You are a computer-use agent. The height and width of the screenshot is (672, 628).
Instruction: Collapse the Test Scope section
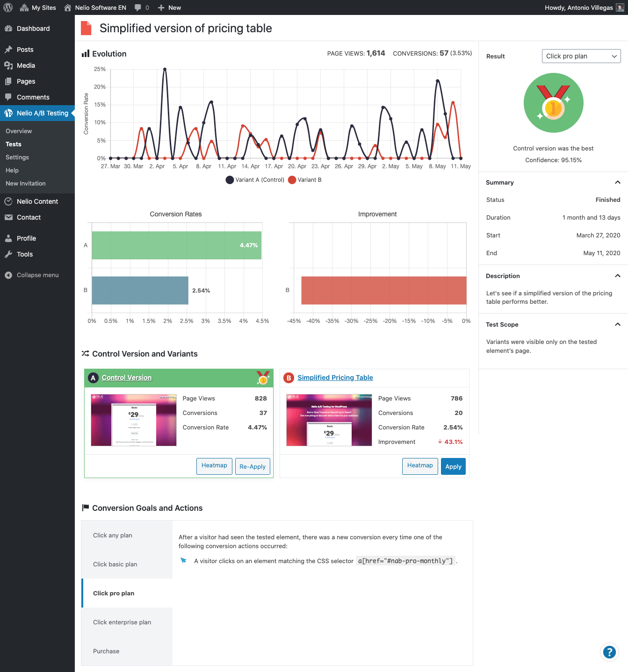pyautogui.click(x=553, y=324)
